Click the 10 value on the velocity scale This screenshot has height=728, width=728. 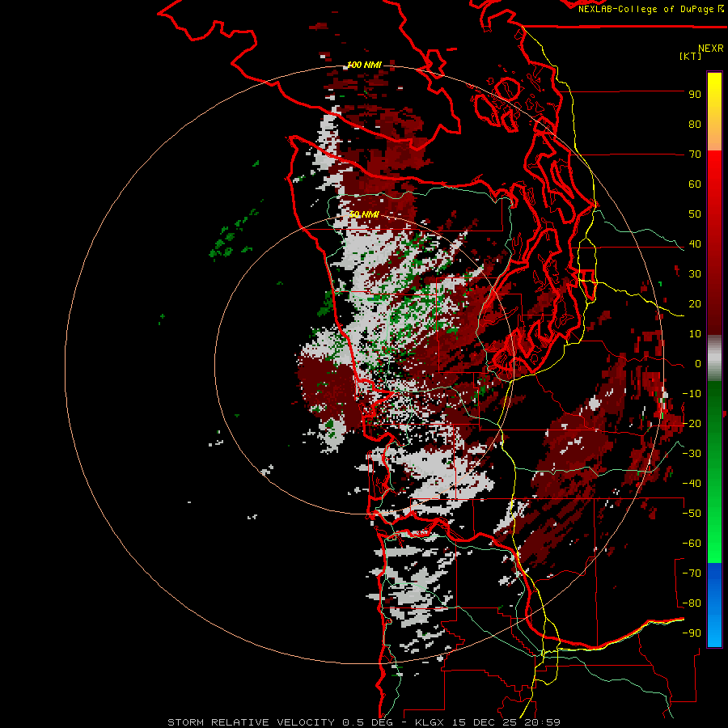point(695,334)
